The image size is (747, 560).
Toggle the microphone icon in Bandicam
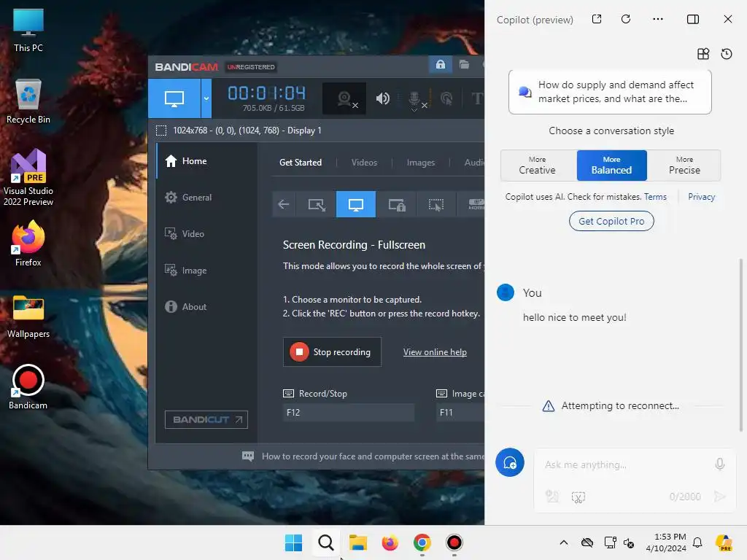point(414,99)
